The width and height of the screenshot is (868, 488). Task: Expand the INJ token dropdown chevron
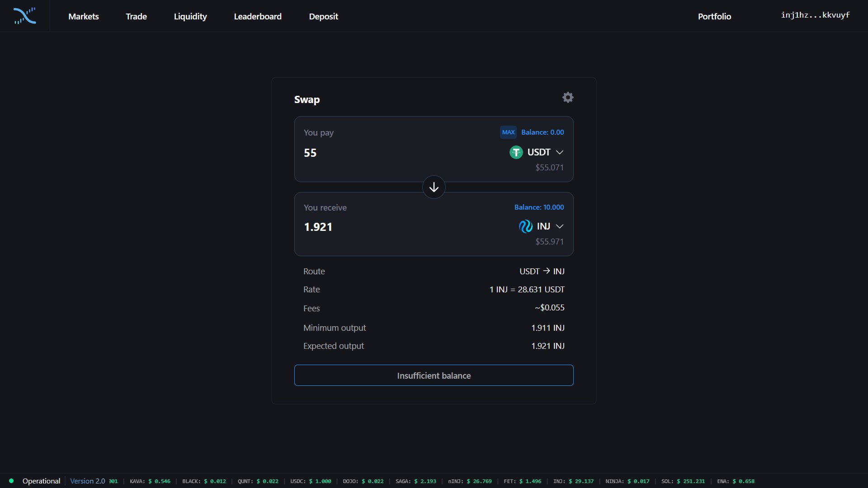pos(560,226)
